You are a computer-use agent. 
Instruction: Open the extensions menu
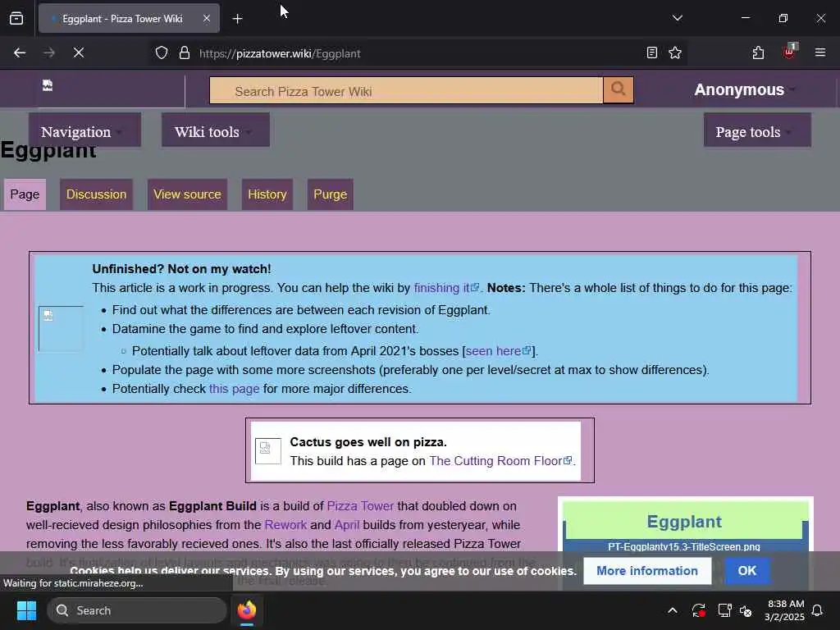[758, 53]
